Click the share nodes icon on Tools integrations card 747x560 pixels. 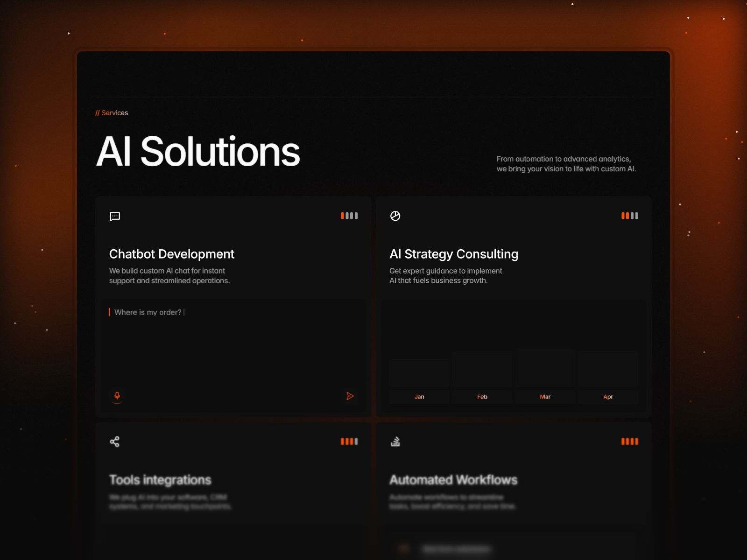click(x=115, y=441)
